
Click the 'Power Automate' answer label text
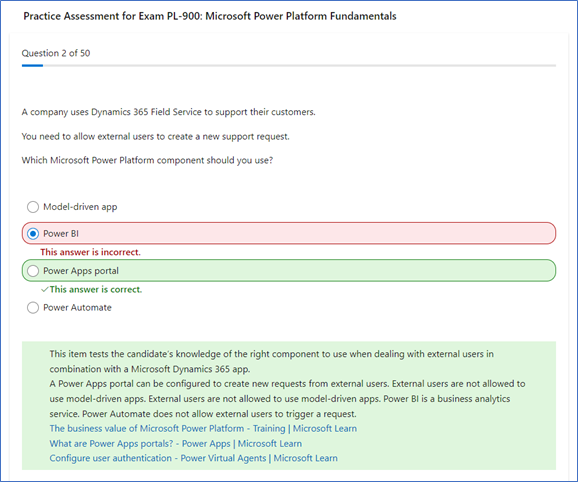point(77,308)
